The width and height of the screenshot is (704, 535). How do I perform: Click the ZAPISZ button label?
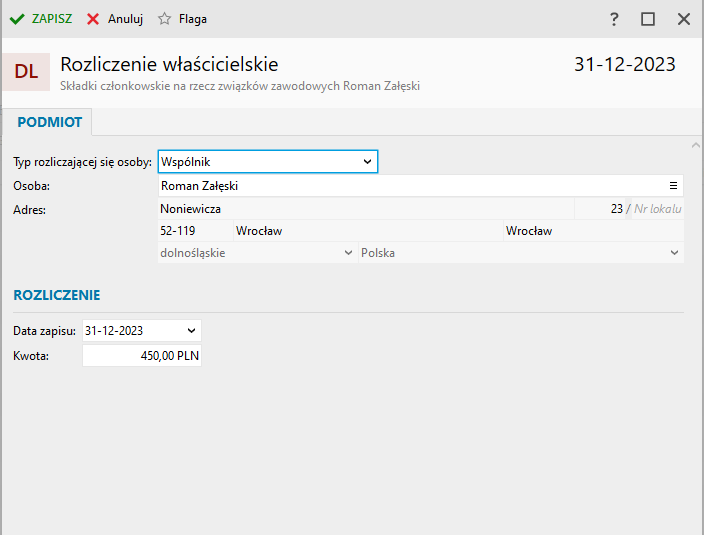(52, 19)
